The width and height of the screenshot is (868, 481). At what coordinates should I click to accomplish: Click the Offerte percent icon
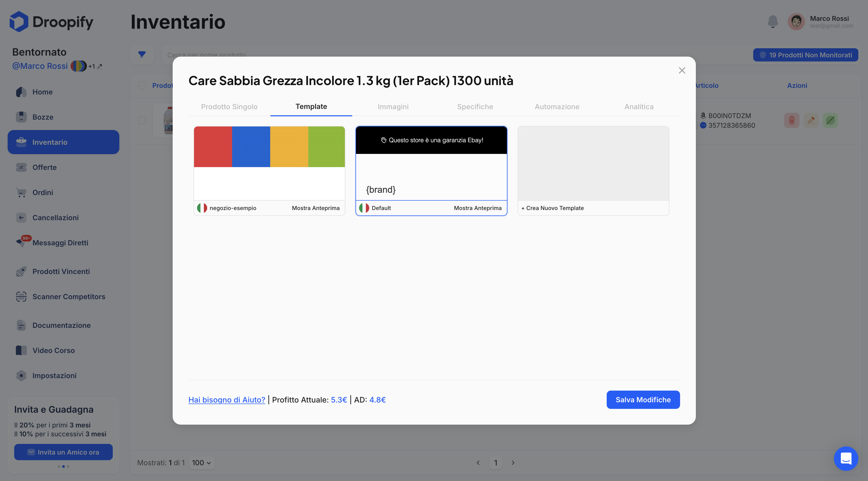(21, 167)
